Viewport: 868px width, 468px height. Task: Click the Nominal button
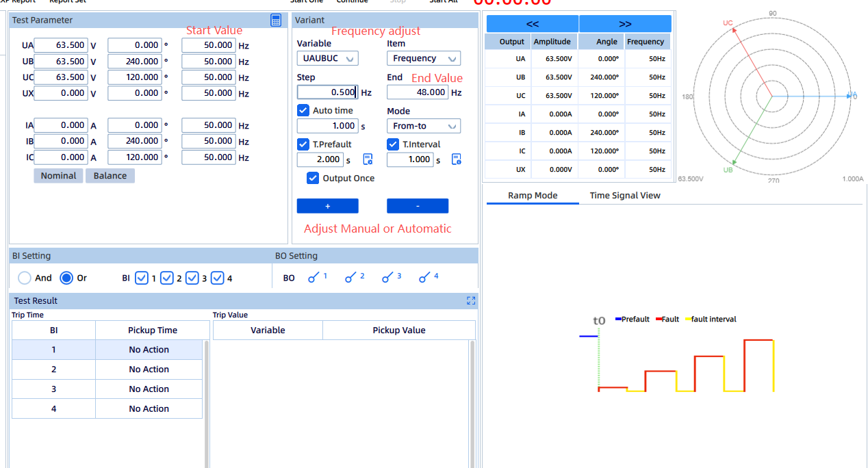tap(58, 176)
